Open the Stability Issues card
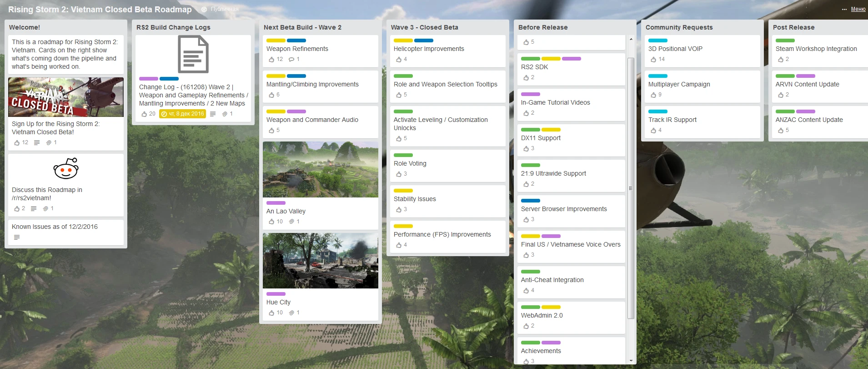The image size is (868, 369). 448,201
